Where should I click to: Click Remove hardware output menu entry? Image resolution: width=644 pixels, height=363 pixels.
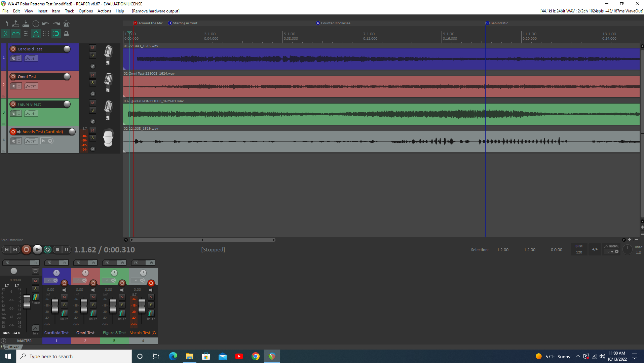[156, 11]
